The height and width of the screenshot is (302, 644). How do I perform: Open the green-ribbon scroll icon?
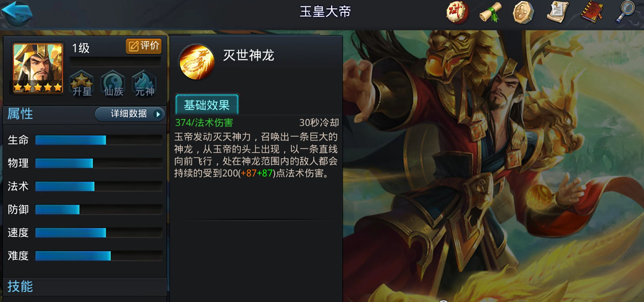click(490, 12)
